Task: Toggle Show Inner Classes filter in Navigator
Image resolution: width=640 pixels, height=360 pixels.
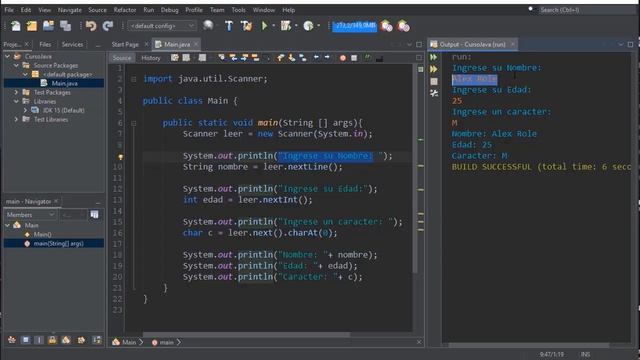Action: tap(66, 340)
